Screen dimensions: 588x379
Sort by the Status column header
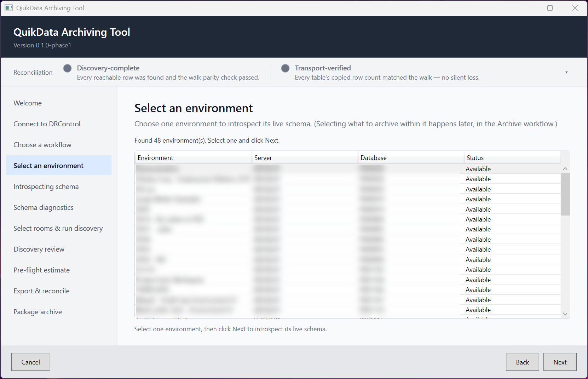[512, 158]
